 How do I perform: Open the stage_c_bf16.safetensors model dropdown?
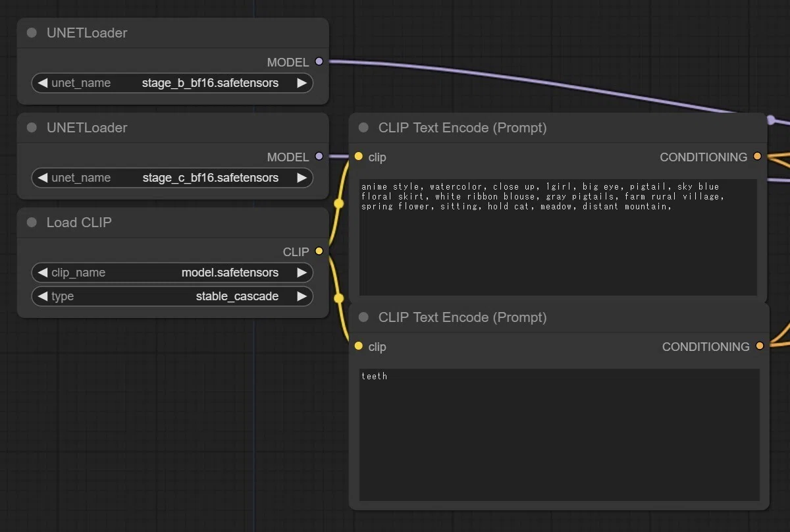click(x=172, y=178)
